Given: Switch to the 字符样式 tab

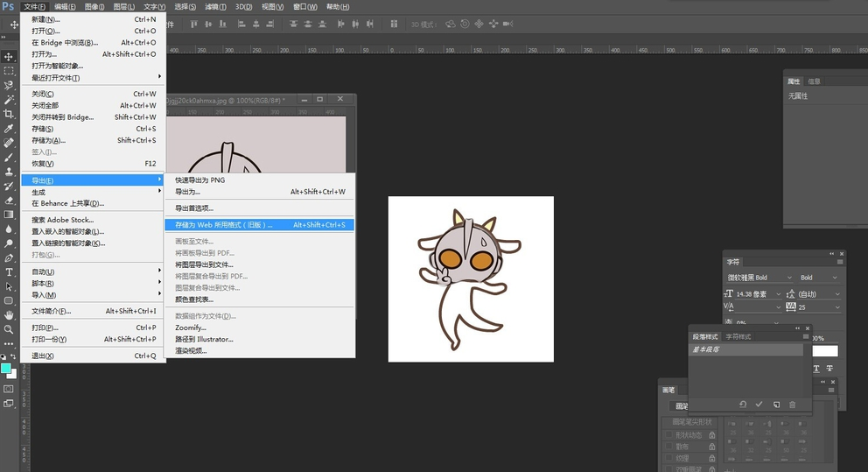Looking at the screenshot, I should pyautogui.click(x=738, y=337).
